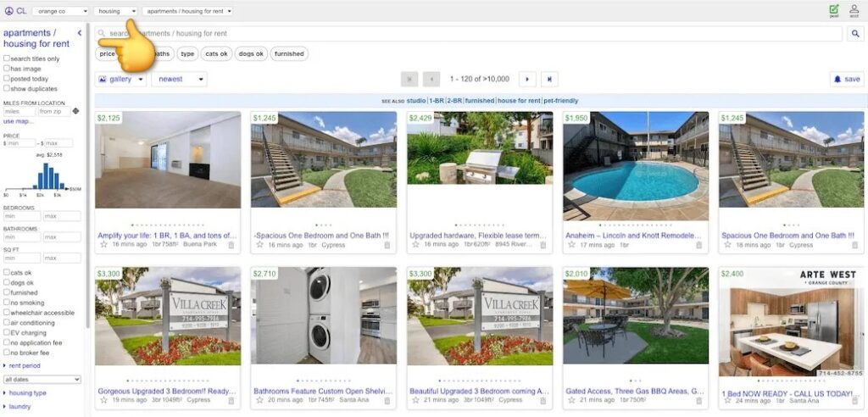Open the pet-friendly see-also link
868x417 pixels.
561,101
